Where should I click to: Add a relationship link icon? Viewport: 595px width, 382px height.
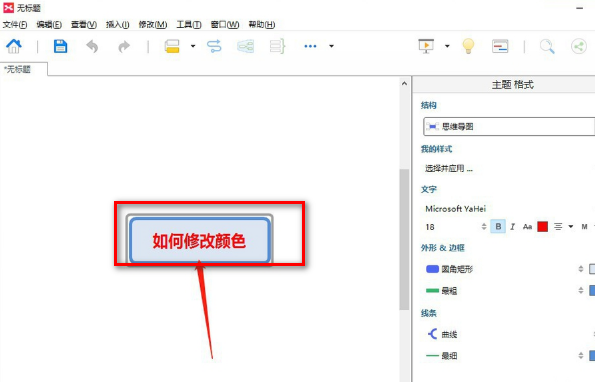point(214,46)
